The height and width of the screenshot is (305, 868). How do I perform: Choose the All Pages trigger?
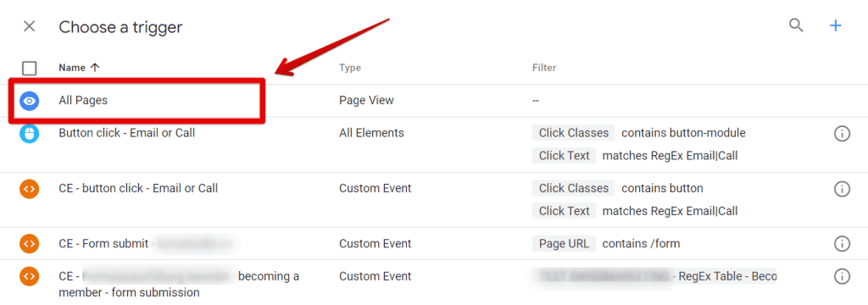coord(84,101)
